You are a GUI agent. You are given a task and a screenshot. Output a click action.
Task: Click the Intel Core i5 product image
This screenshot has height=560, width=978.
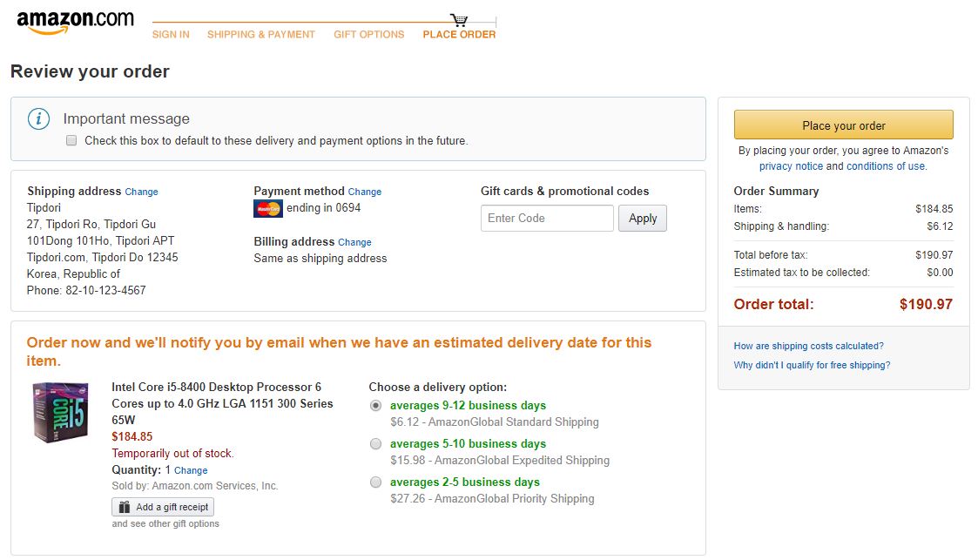61,413
